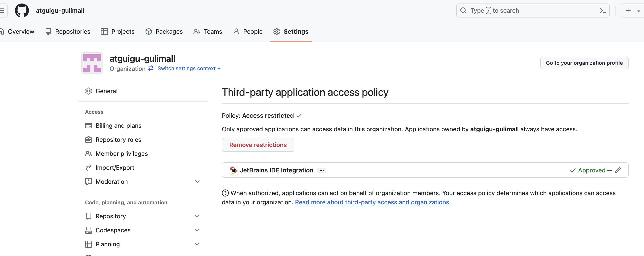Click the Remove restrictions button

pyautogui.click(x=258, y=145)
